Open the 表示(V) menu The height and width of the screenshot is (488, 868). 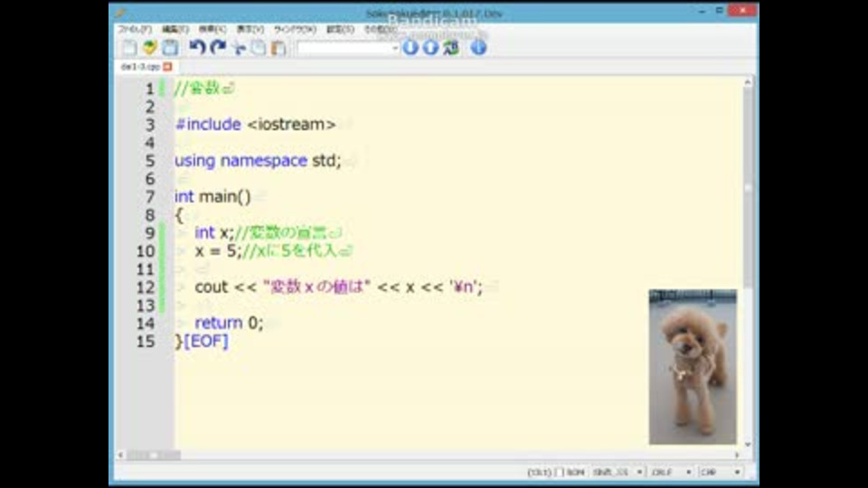(250, 29)
